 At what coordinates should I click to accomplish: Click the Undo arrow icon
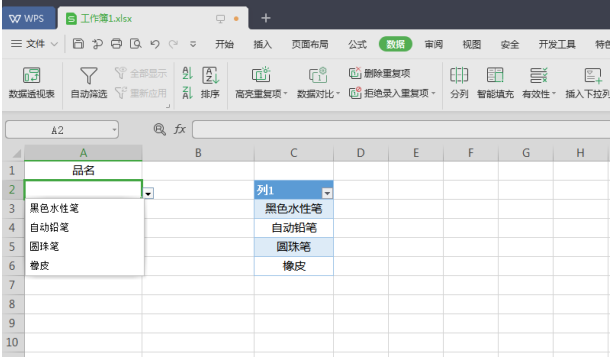(x=155, y=44)
